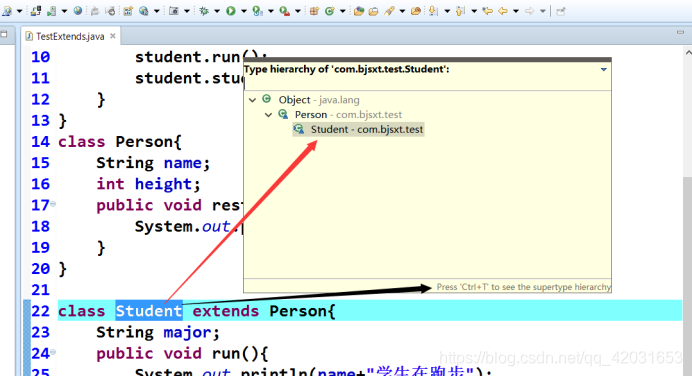Click the Debug bug icon in toolbar

[204, 11]
